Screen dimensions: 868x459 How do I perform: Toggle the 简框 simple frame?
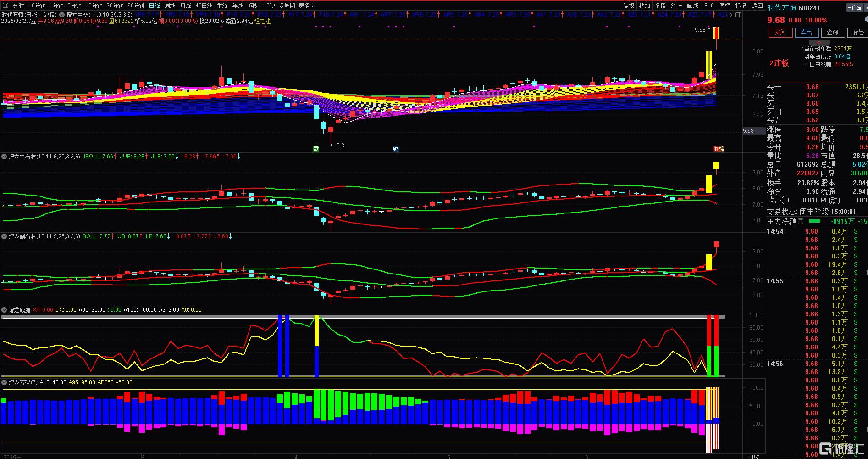(x=725, y=6)
